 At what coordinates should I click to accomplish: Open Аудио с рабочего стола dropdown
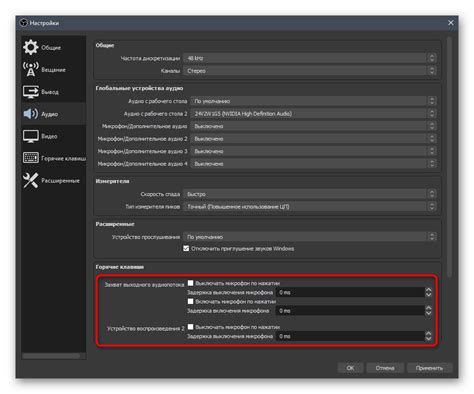pos(313,101)
